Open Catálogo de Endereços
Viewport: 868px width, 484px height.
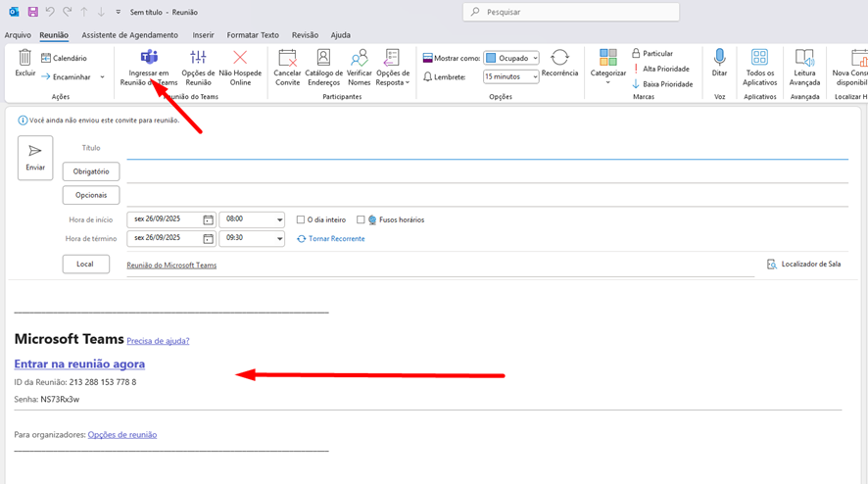pos(323,58)
